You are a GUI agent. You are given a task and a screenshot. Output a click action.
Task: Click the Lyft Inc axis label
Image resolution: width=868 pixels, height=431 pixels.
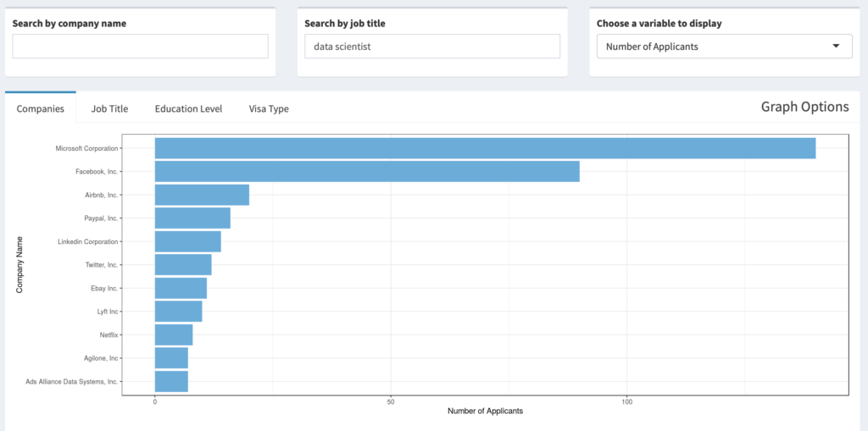(x=108, y=312)
